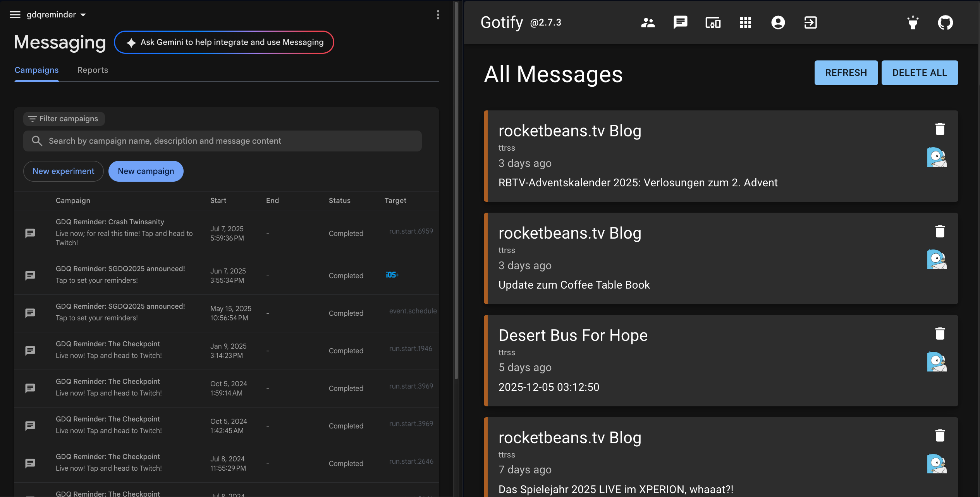The width and height of the screenshot is (980, 497).
Task: Click the New campaign button
Action: coord(146,171)
